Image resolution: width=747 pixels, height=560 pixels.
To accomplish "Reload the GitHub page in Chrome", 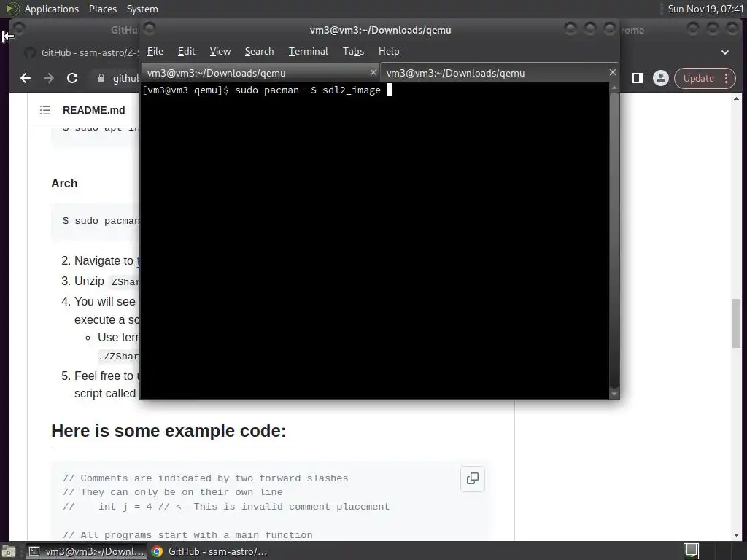I will [x=72, y=78].
